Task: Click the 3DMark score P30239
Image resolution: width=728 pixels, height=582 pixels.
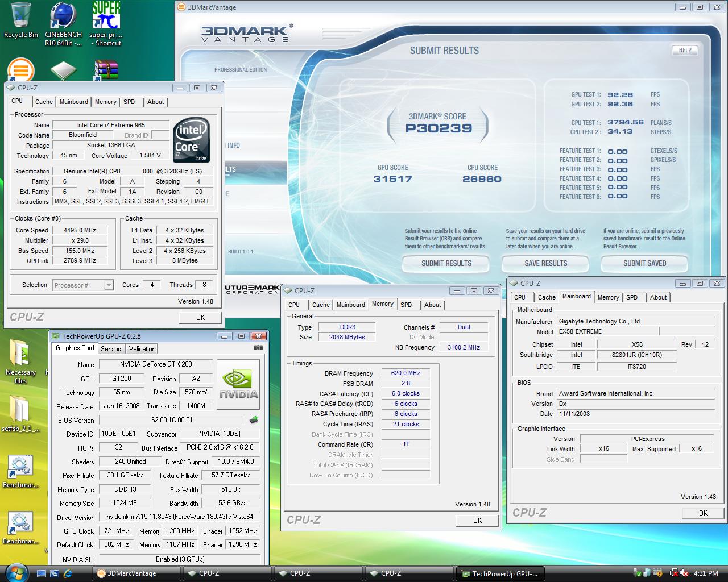Action: 439,128
